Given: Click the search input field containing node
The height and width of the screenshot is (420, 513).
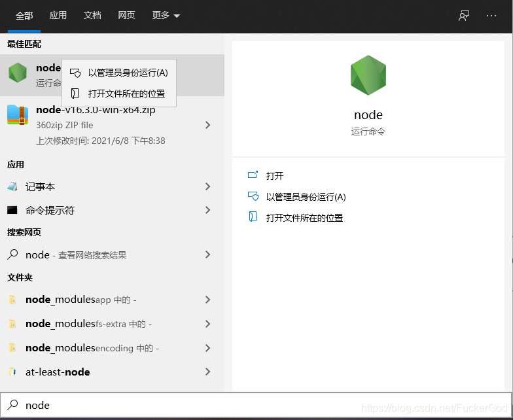Looking at the screenshot, I should (256, 405).
